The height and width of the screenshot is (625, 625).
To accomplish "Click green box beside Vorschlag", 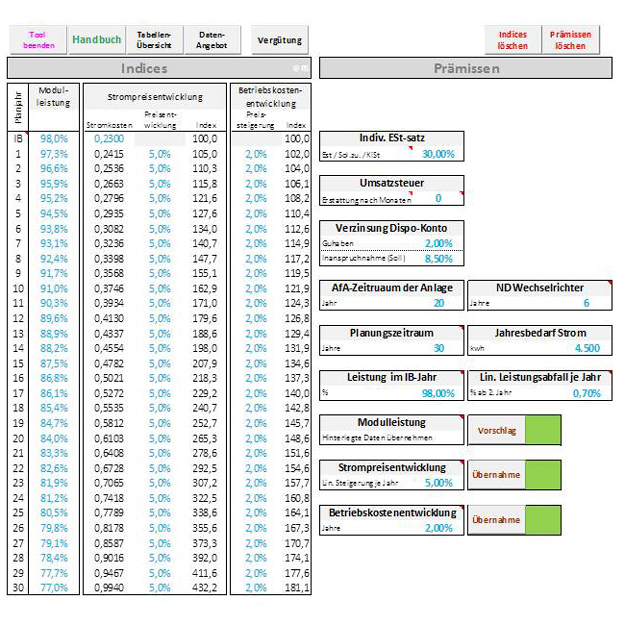I will click(x=543, y=430).
